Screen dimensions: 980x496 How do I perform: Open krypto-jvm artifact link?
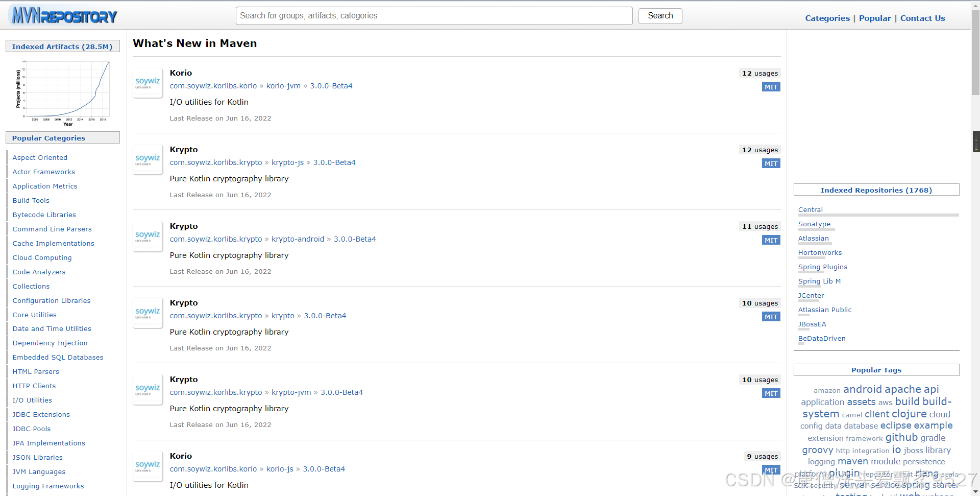[x=291, y=392]
